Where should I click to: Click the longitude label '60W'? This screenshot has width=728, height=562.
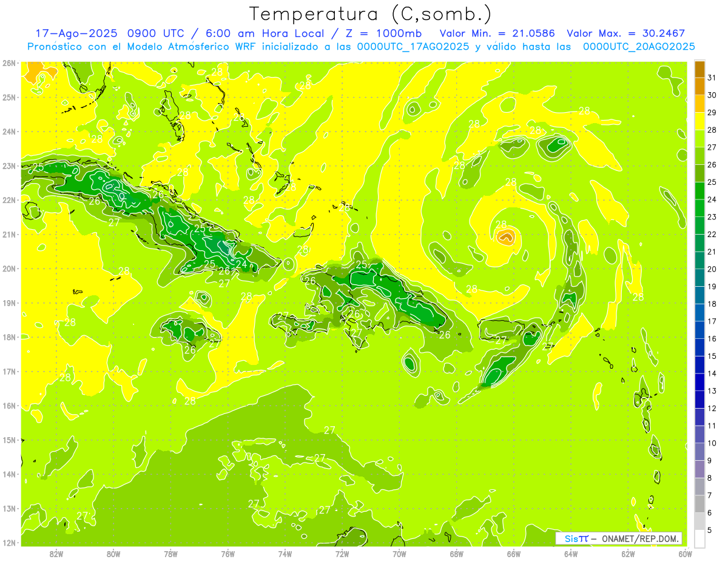686,554
